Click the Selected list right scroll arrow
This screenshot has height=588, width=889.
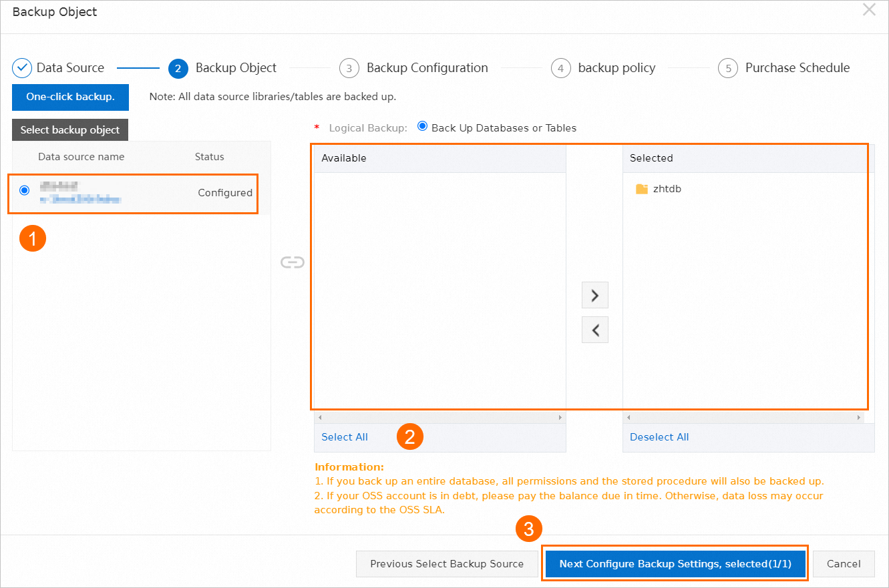pos(859,417)
